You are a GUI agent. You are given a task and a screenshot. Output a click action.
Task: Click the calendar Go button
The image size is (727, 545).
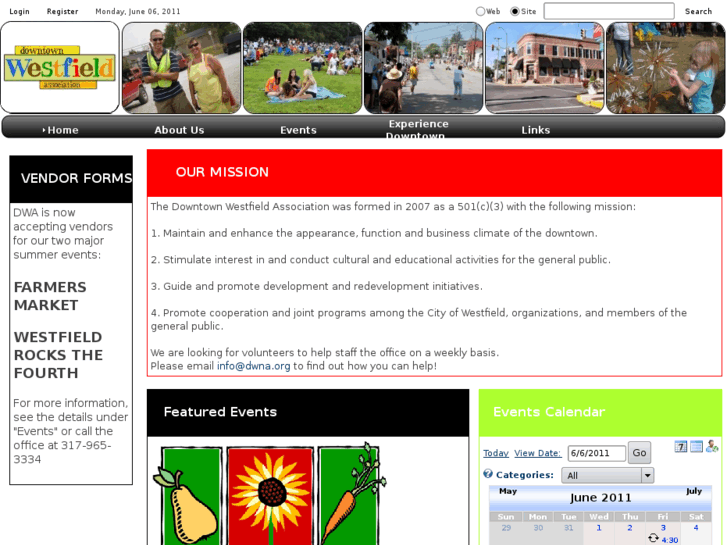pyautogui.click(x=639, y=453)
